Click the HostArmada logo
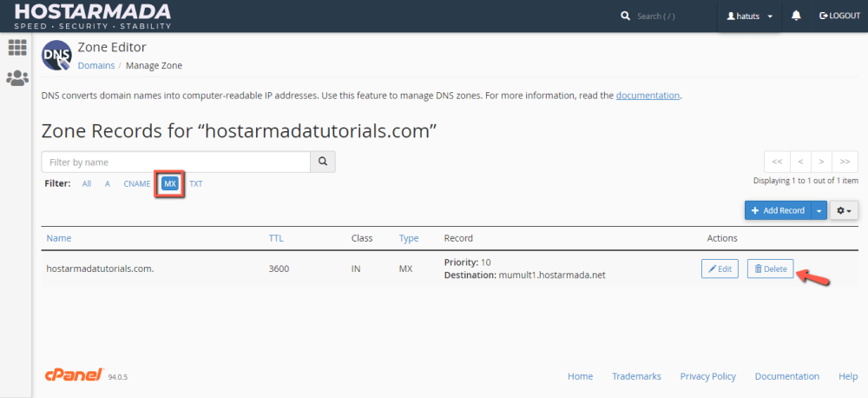The width and height of the screenshot is (868, 398). coord(93,16)
